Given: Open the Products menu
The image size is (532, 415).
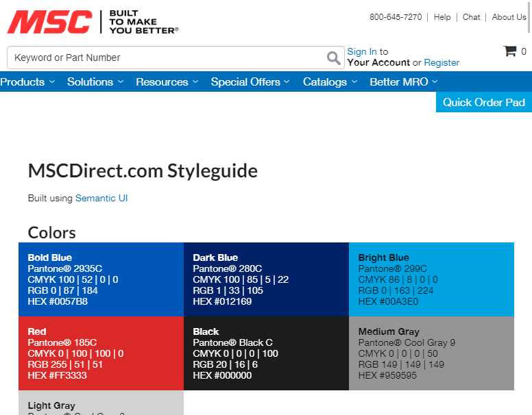Looking at the screenshot, I should pos(23,81).
